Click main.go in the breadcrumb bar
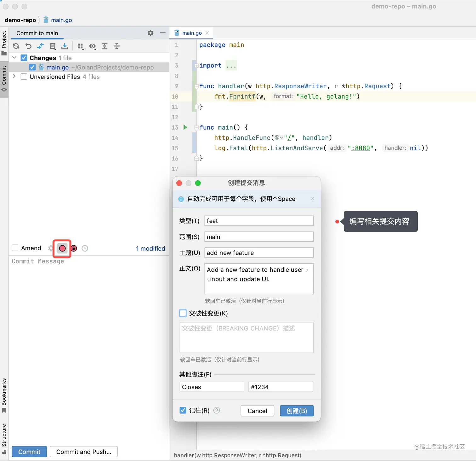Image resolution: width=476 pixels, height=461 pixels. [x=61, y=20]
